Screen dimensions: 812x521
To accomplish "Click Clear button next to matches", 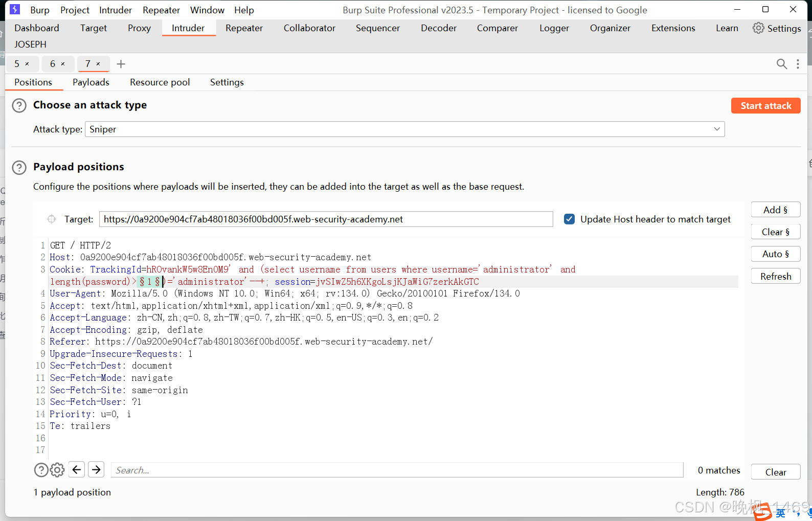I will coord(775,472).
